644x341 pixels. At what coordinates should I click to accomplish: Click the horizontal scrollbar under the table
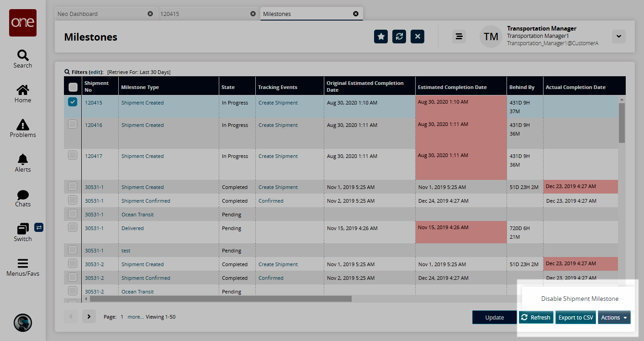click(x=220, y=299)
